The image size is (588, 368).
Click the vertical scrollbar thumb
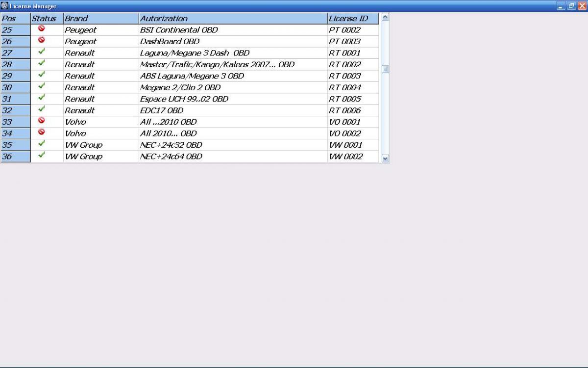pos(385,69)
